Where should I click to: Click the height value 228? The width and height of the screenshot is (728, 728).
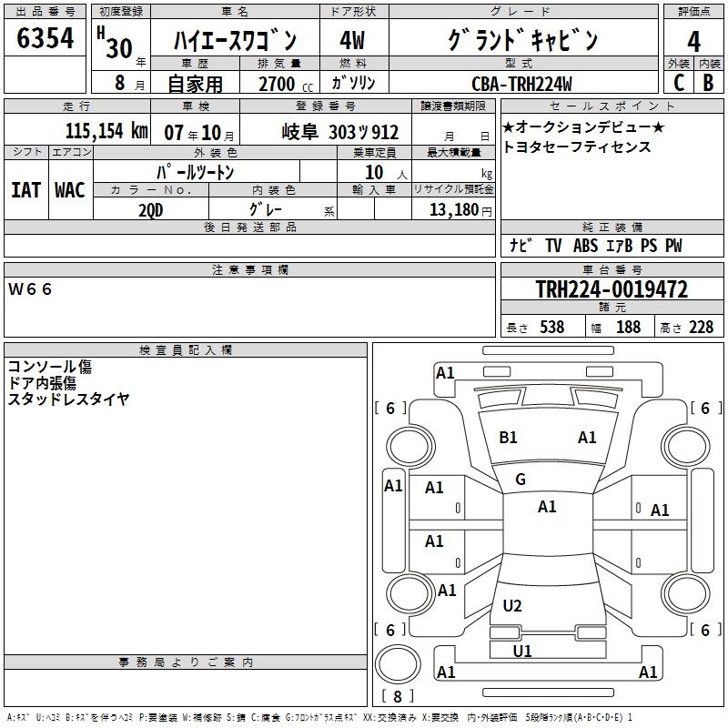[x=701, y=327]
